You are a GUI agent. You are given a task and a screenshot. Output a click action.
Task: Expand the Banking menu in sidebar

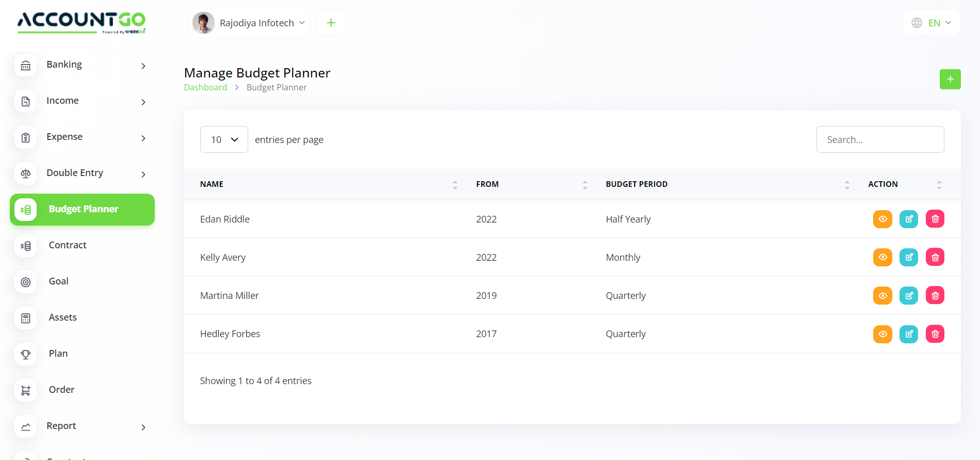pyautogui.click(x=83, y=65)
